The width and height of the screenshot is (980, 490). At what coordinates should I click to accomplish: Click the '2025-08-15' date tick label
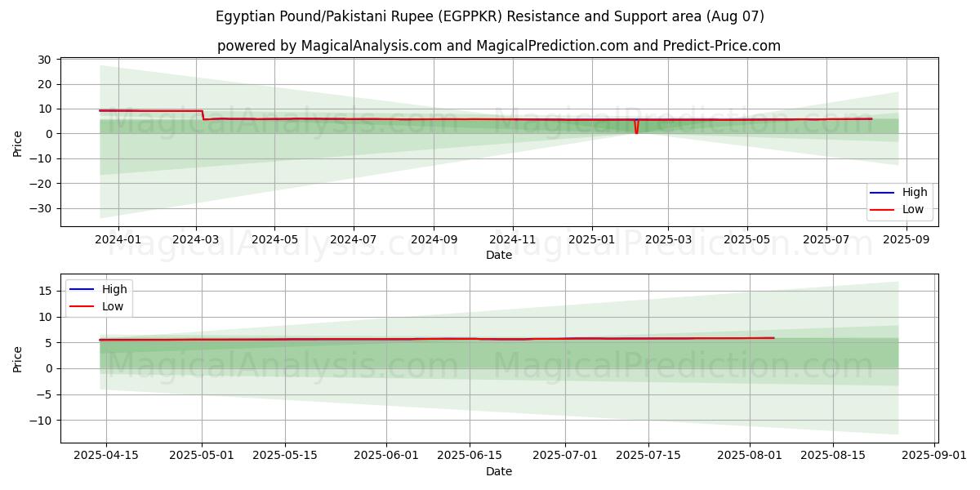[x=833, y=457]
